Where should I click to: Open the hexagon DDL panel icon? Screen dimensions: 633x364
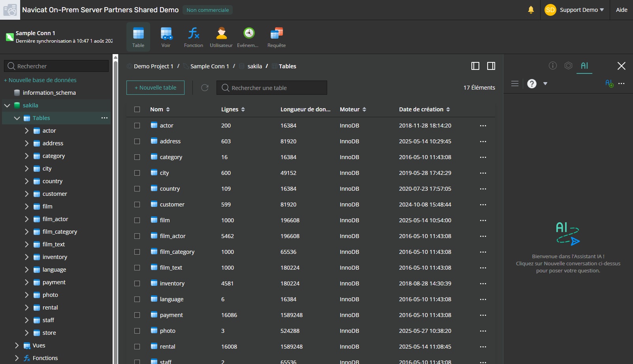coord(568,66)
